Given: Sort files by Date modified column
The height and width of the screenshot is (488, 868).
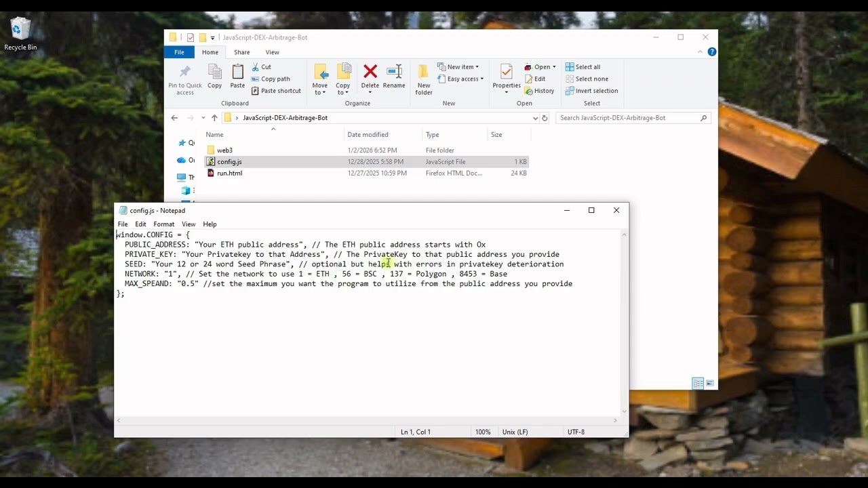Looking at the screenshot, I should click(x=384, y=135).
